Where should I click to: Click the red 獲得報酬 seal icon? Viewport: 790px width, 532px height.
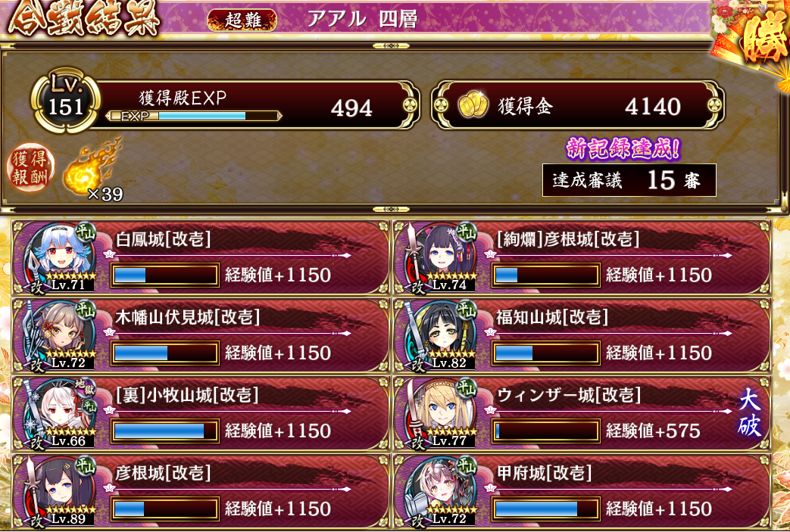point(30,166)
